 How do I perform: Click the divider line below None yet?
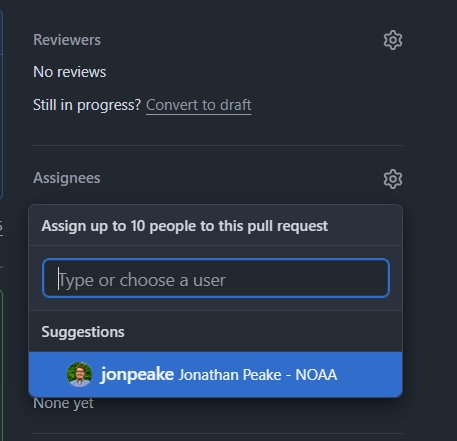218,433
